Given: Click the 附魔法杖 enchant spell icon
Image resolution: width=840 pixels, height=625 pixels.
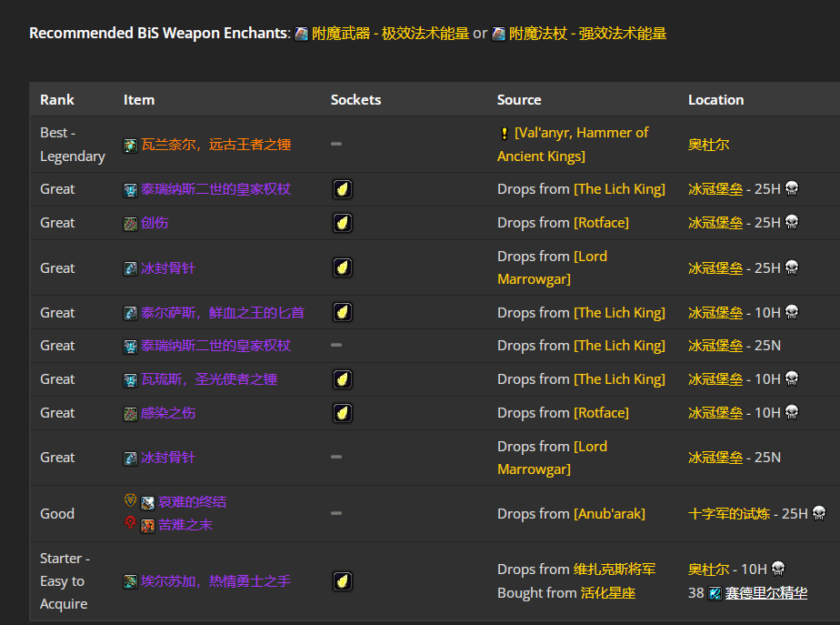Looking at the screenshot, I should [x=498, y=33].
